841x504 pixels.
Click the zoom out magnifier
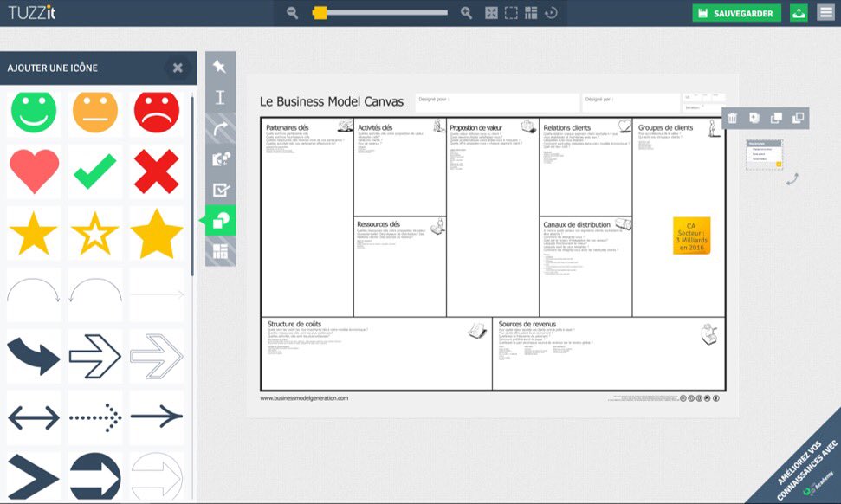coord(293,13)
